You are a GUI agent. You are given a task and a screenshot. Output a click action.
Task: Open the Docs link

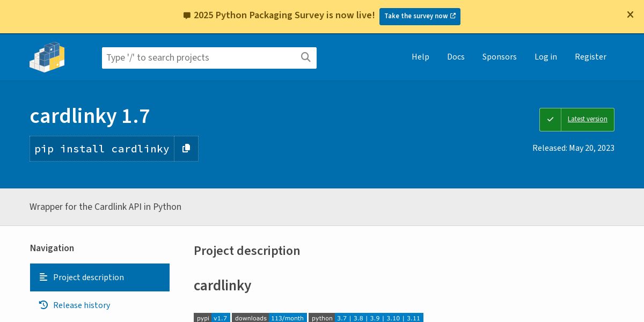coord(456,57)
